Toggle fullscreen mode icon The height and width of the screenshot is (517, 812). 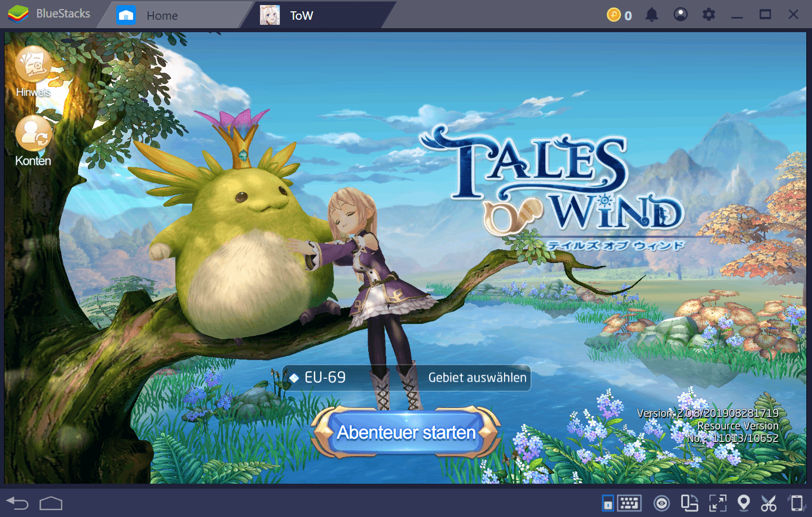pyautogui.click(x=717, y=503)
